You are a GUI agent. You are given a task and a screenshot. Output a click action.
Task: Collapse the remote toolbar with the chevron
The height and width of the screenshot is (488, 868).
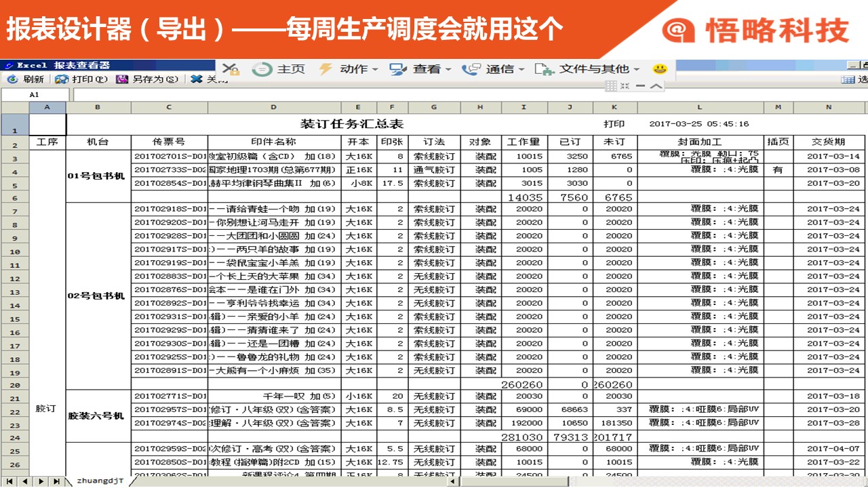point(656,85)
